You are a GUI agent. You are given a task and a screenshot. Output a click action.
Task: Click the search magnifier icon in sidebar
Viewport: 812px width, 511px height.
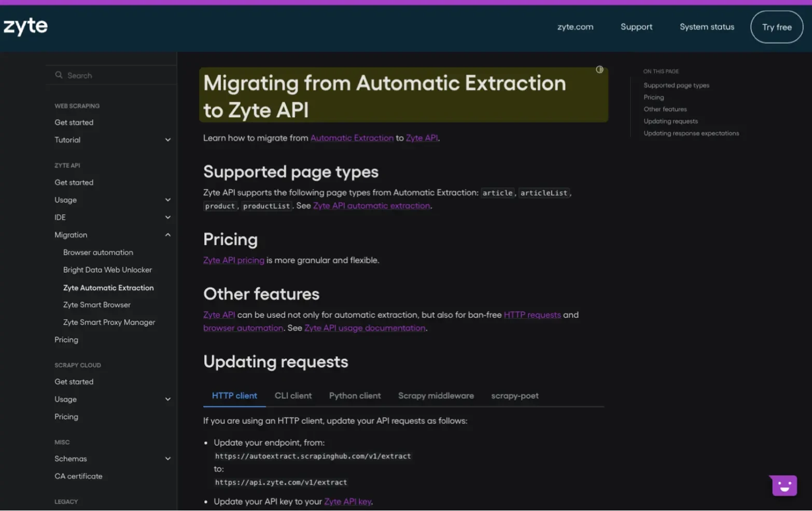point(59,75)
